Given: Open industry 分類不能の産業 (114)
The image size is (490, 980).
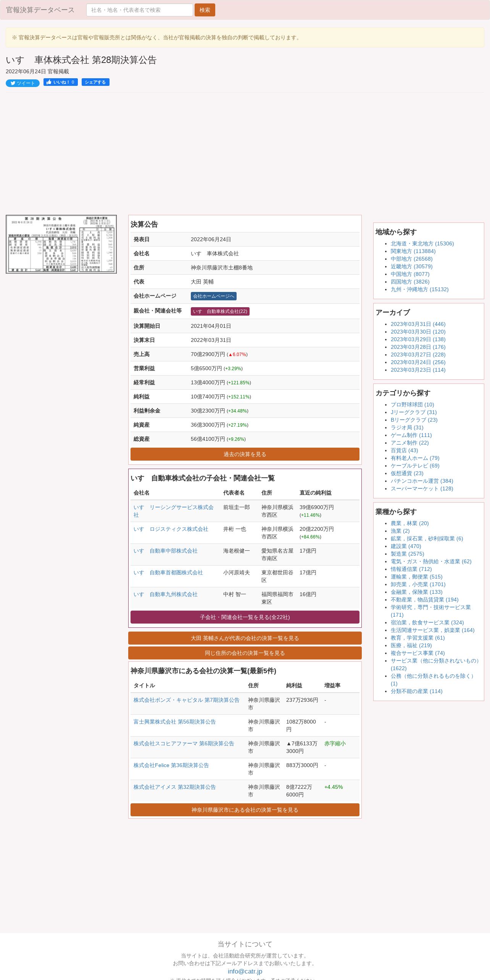Looking at the screenshot, I should point(416,691).
